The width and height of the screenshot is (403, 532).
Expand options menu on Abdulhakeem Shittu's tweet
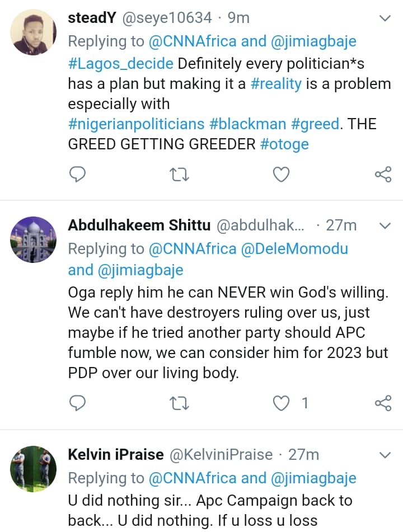pyautogui.click(x=385, y=225)
